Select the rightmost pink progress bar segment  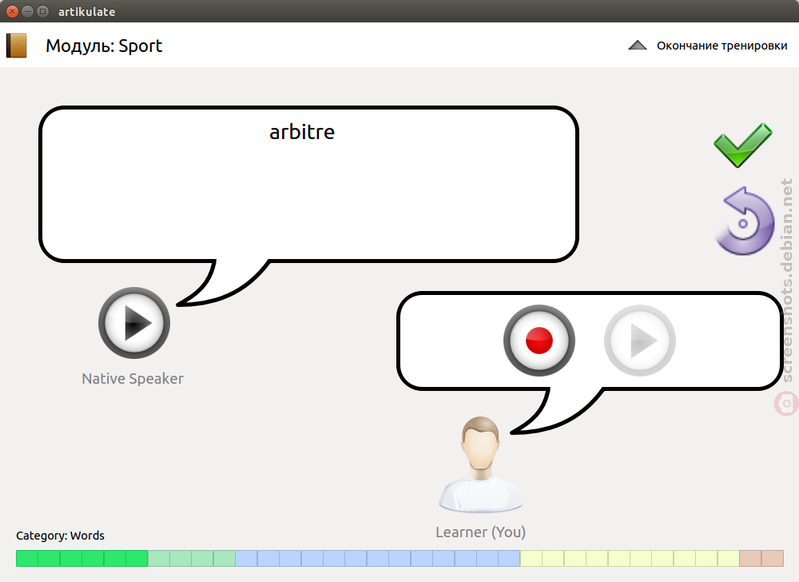[773, 558]
